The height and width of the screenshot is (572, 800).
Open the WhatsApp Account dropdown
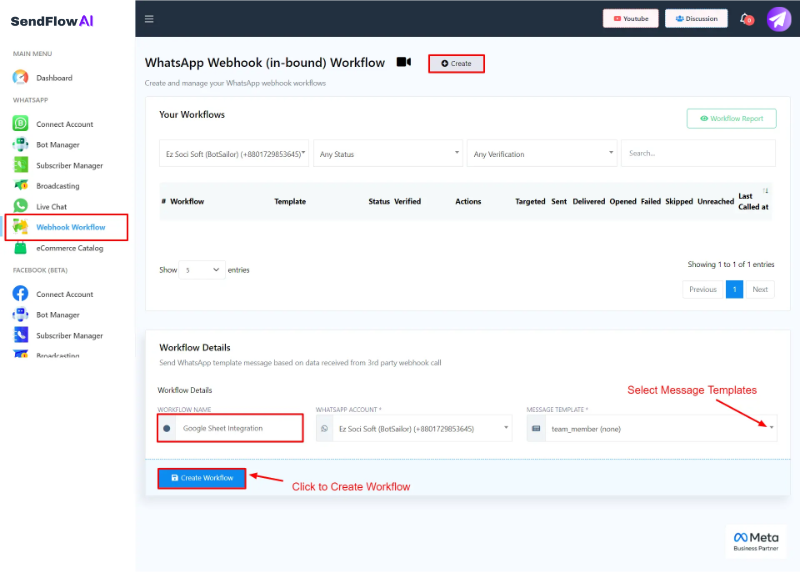422,429
